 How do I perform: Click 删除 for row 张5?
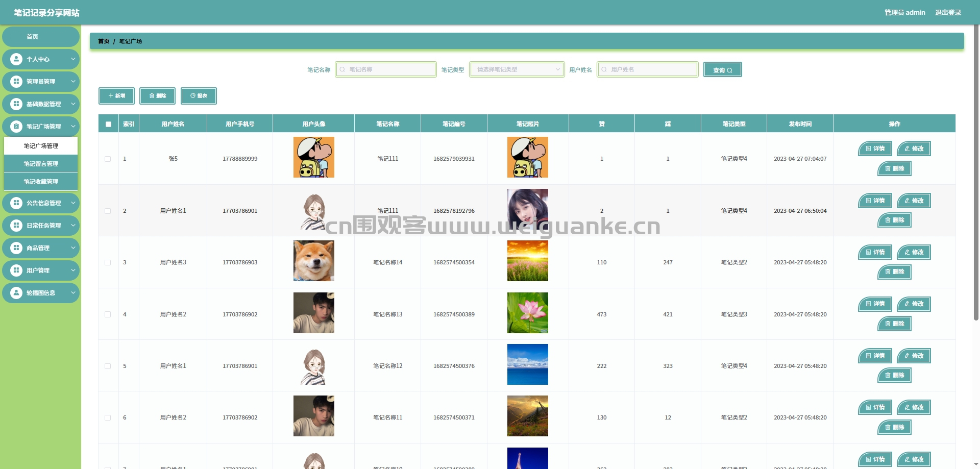[894, 168]
